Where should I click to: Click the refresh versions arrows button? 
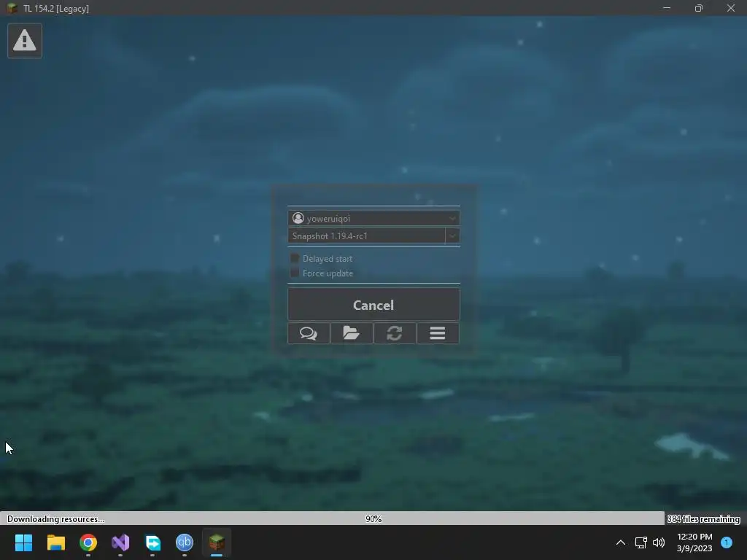point(395,332)
